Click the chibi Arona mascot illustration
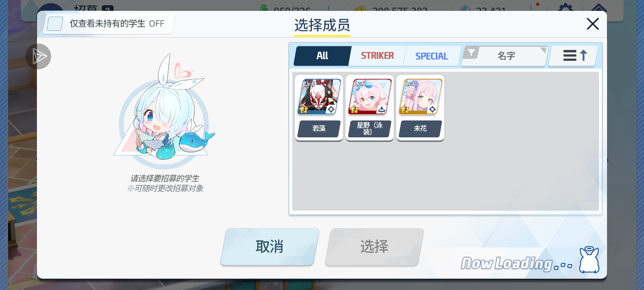Viewport: 644px width, 290px height. point(164,112)
